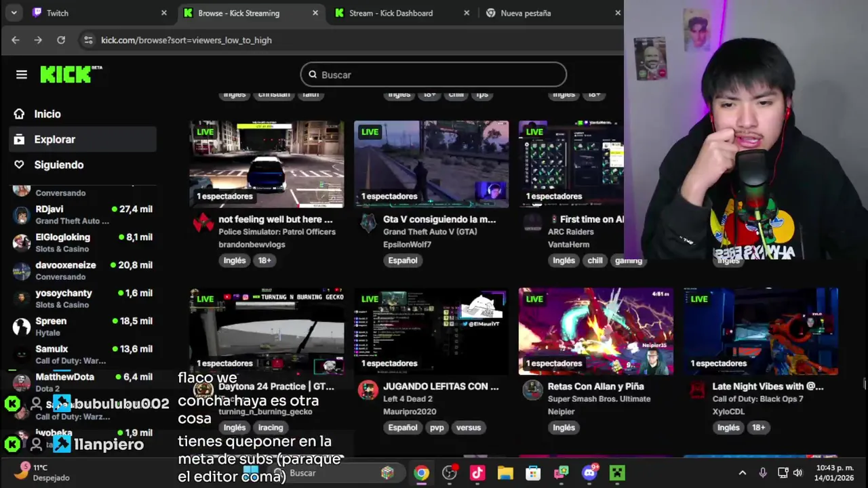Open brandonbewvlogs channel avatar
Screen dimensions: 868x488
[203, 223]
